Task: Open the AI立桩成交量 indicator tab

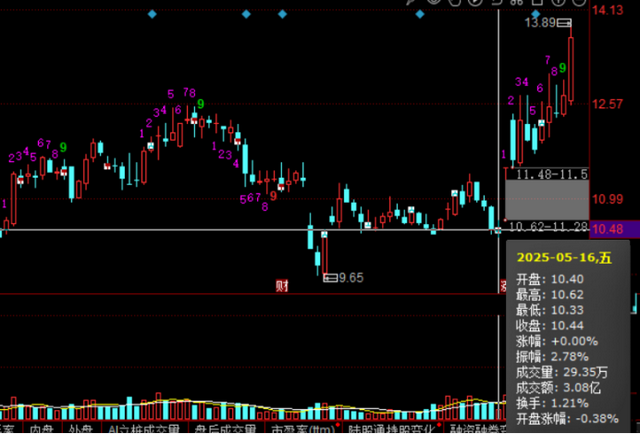Action: pyautogui.click(x=144, y=429)
